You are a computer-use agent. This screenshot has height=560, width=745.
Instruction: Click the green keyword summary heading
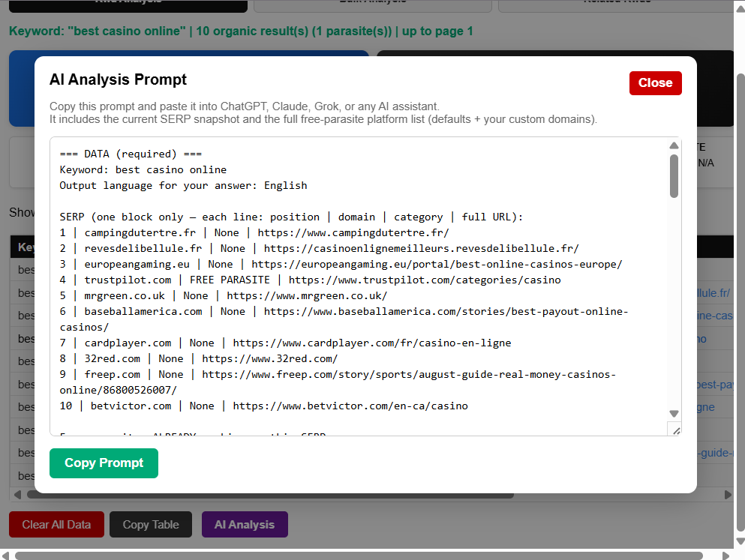pos(241,31)
